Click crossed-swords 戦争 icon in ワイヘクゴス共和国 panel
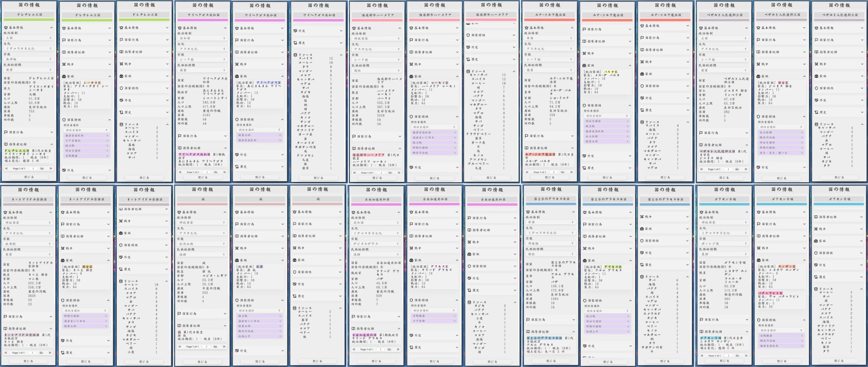 (237, 64)
